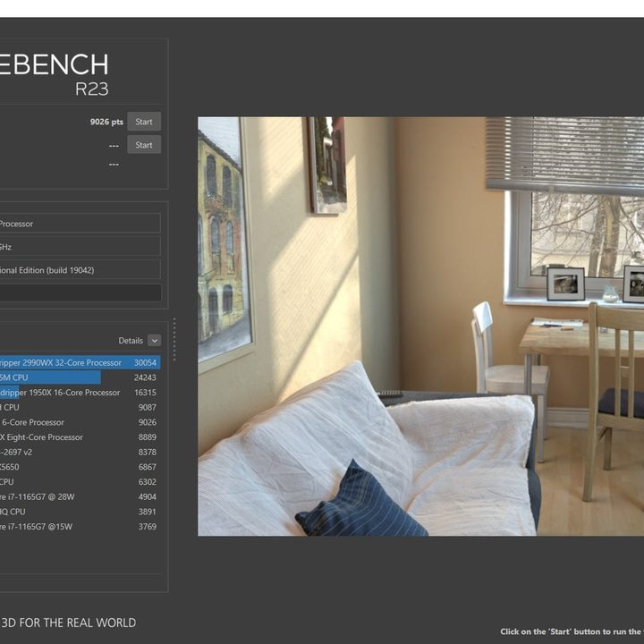Select the 2990WX 32-Core Processor ranking row

tap(80, 362)
